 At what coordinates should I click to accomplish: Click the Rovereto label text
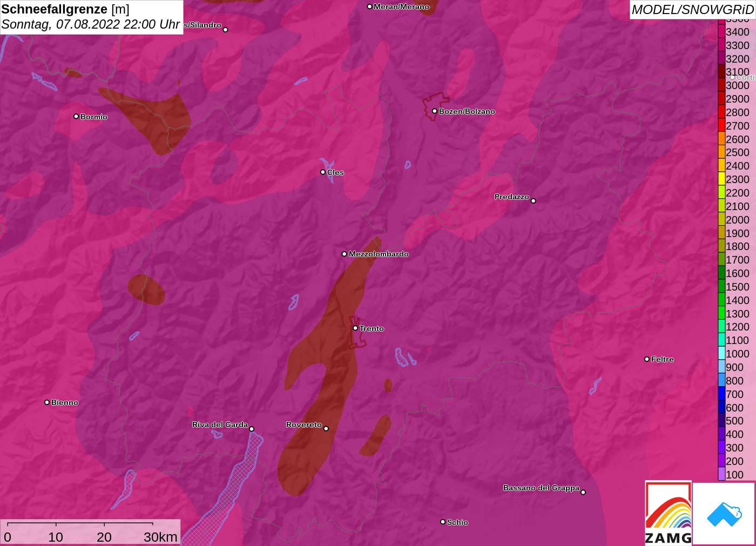[304, 424]
